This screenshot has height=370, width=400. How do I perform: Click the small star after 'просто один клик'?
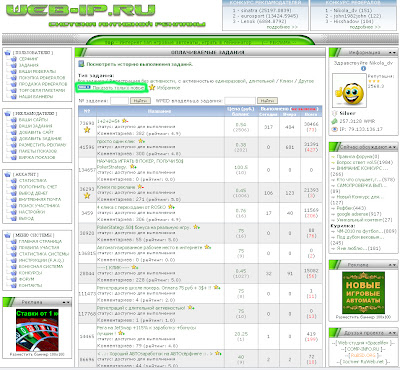coord(141,141)
